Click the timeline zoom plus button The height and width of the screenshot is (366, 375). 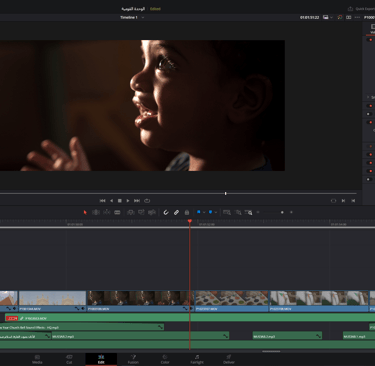coord(291,212)
